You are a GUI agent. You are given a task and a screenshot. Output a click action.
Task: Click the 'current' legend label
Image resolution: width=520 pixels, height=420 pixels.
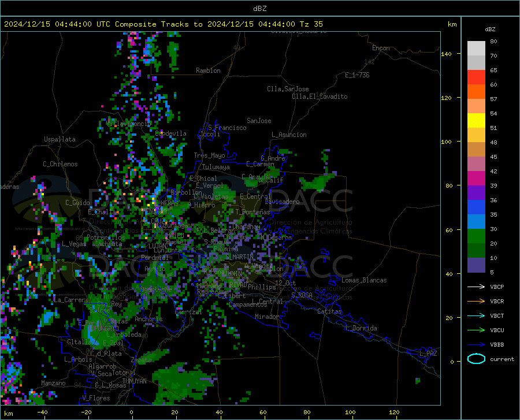pos(502,359)
